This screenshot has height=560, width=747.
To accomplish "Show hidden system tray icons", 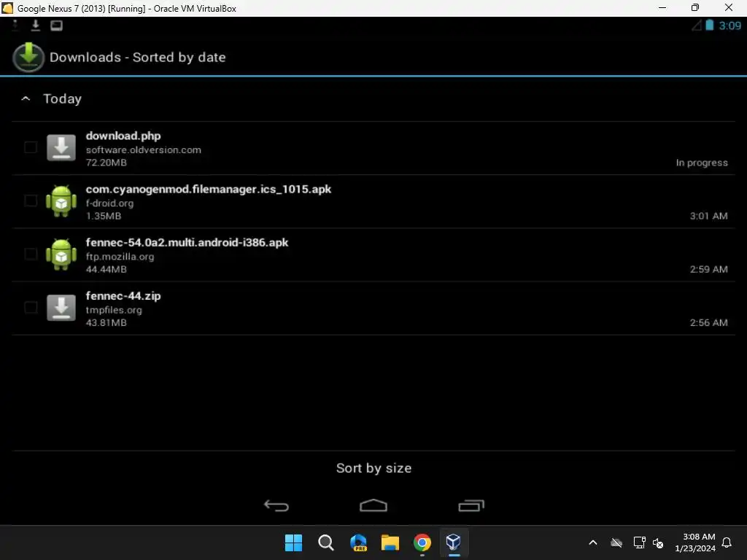I will (x=593, y=542).
